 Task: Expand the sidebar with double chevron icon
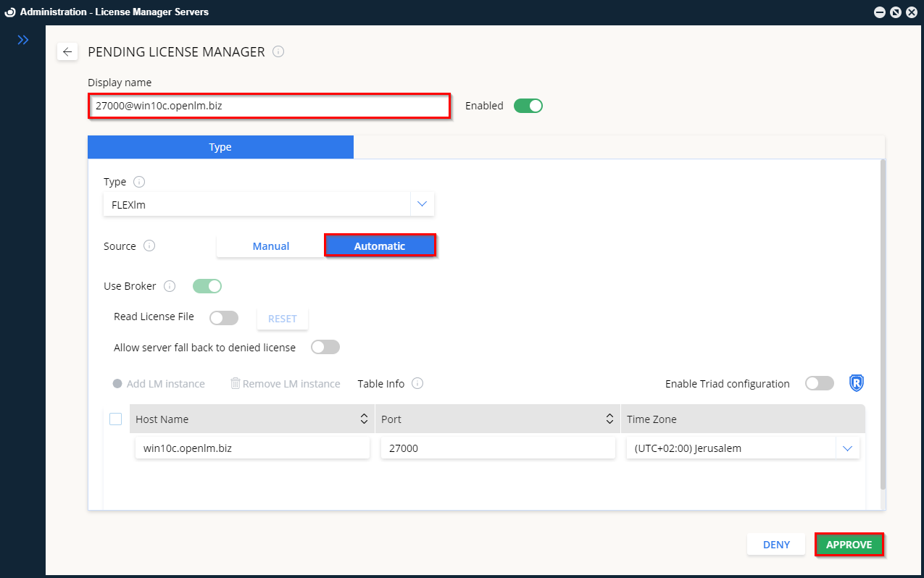pyautogui.click(x=23, y=40)
